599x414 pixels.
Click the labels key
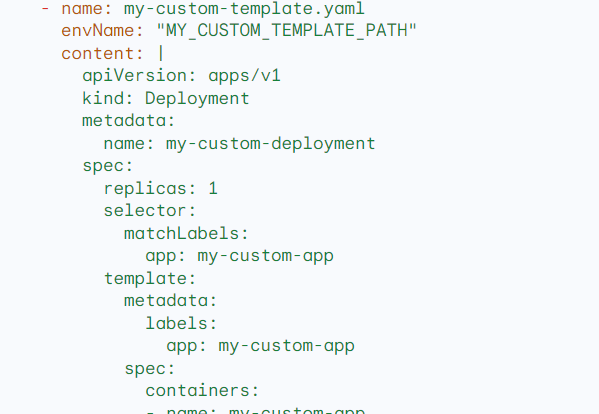(x=181, y=323)
